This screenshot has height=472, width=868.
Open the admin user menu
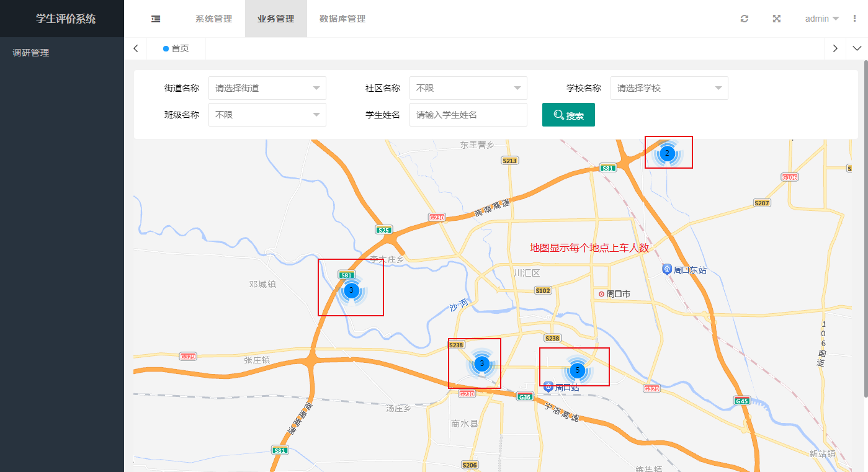click(x=821, y=19)
